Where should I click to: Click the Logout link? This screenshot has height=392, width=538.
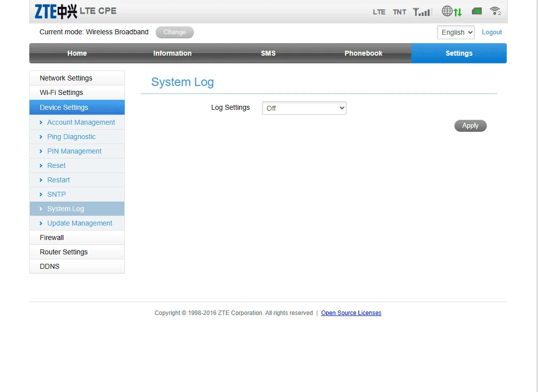[x=492, y=32]
